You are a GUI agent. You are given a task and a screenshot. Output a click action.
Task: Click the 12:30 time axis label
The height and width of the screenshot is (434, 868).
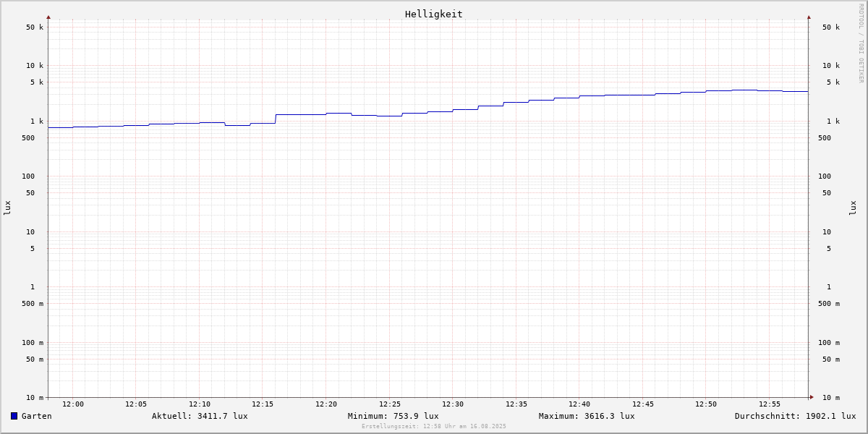click(453, 404)
